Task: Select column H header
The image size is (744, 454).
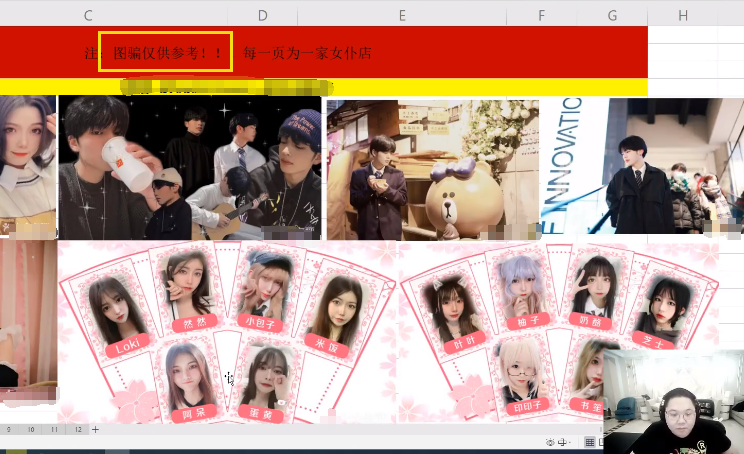Action: (x=683, y=16)
